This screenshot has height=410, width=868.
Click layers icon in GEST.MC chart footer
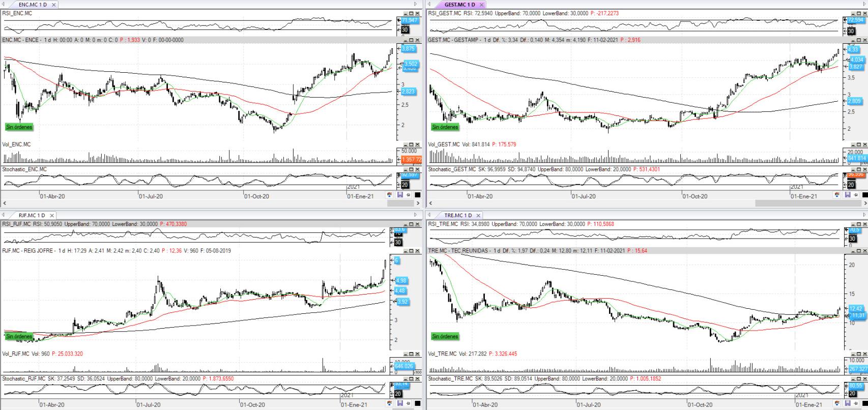837,195
